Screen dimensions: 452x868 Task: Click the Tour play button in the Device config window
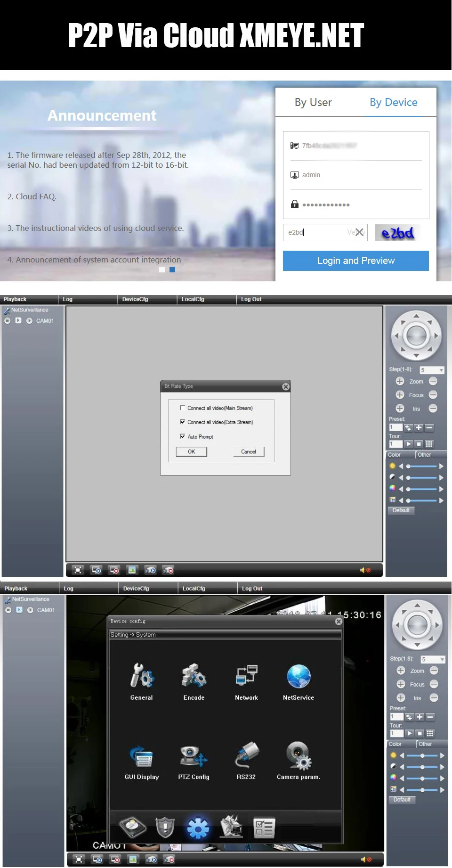coord(409,733)
